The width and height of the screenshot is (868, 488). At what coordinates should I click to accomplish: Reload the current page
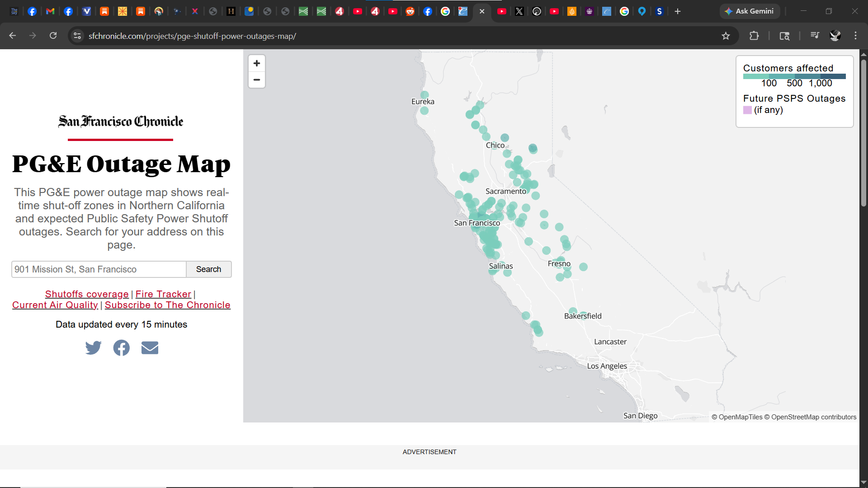point(53,36)
